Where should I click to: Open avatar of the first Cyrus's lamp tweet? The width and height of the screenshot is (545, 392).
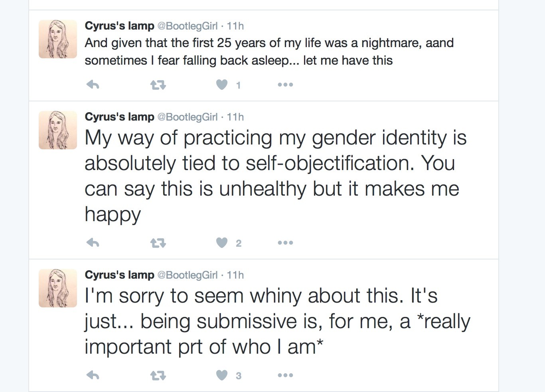58,39
